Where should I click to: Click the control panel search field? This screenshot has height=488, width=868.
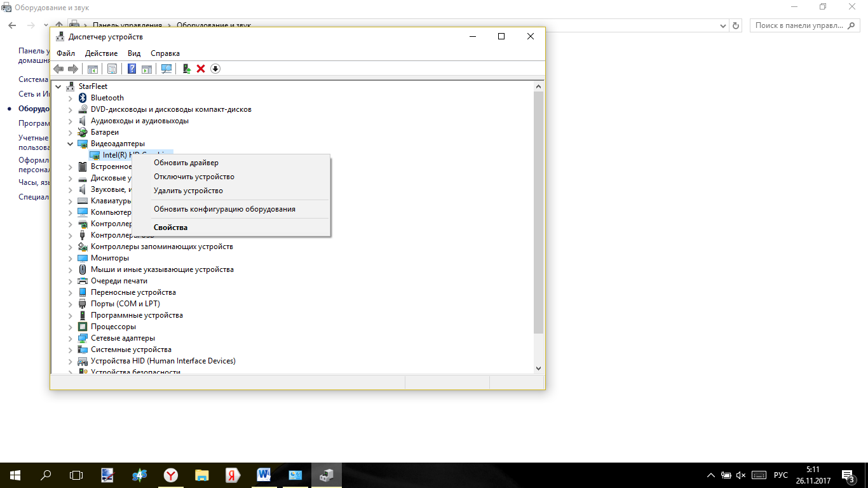click(797, 25)
